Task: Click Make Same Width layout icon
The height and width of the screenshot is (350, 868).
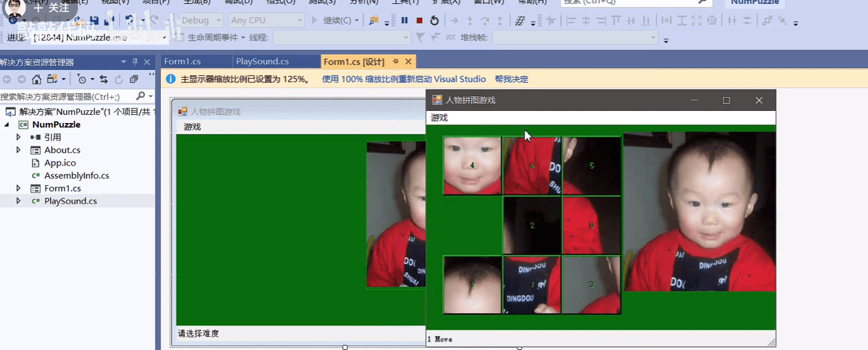Action: pos(667,20)
